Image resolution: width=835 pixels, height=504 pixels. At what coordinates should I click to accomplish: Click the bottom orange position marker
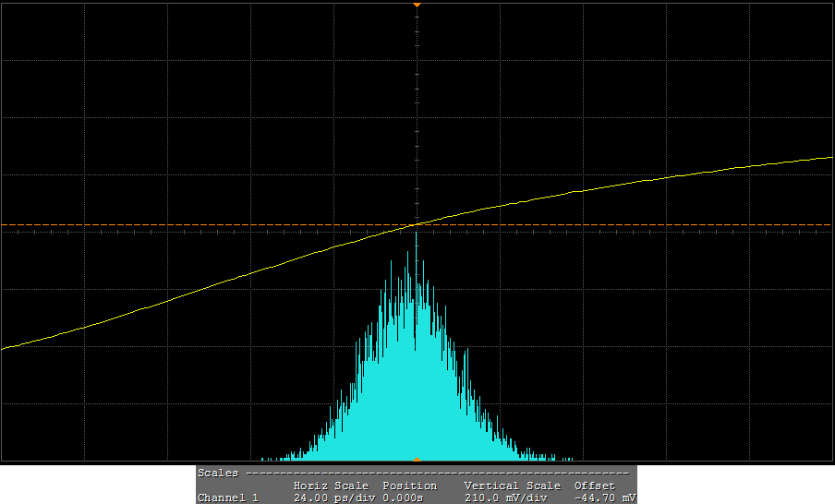pos(417,459)
